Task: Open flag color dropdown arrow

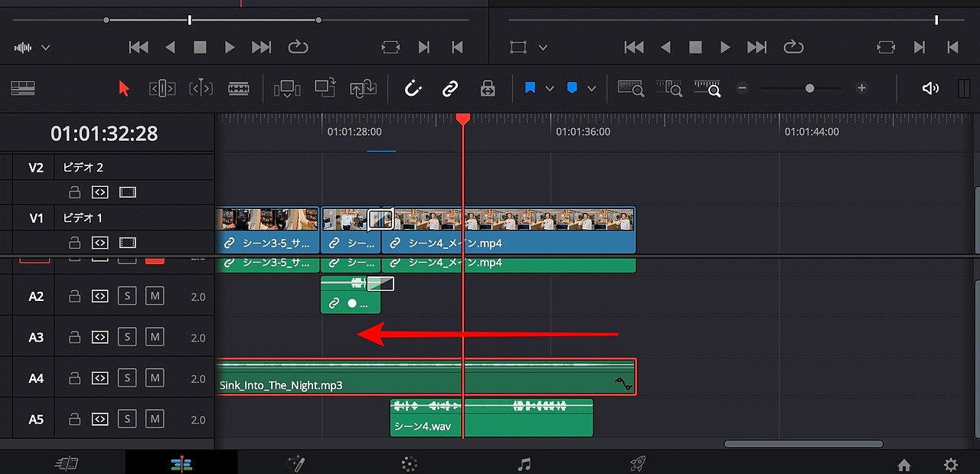Action: 549,89
